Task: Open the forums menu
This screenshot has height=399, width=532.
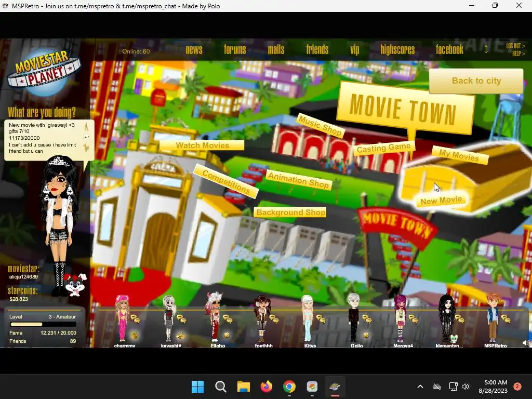Action: [x=235, y=50]
